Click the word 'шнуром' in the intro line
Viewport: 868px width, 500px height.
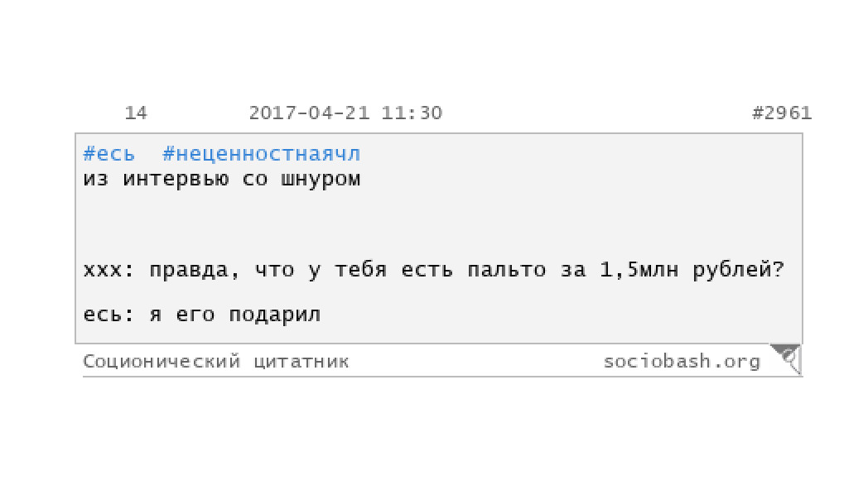(321, 180)
